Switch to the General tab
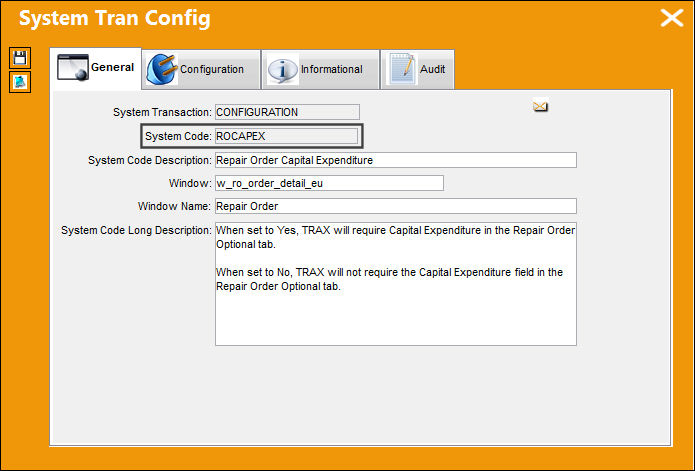 (x=96, y=68)
